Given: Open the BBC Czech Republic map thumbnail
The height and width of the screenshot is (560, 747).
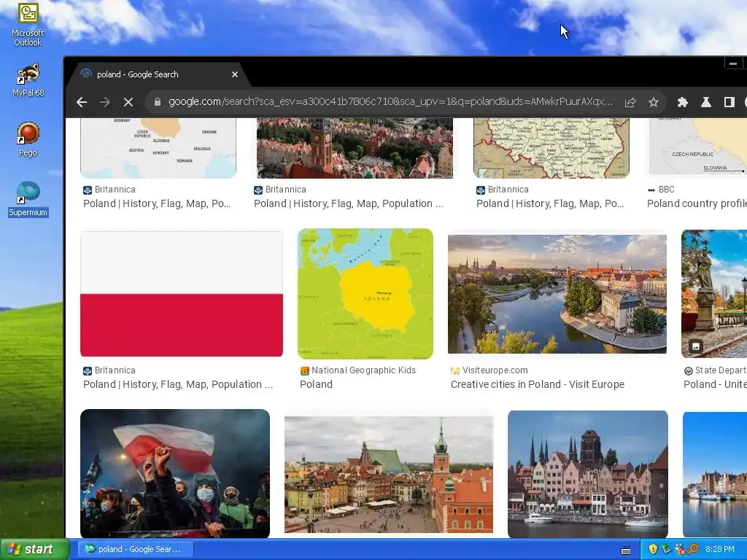Looking at the screenshot, I should [698, 147].
